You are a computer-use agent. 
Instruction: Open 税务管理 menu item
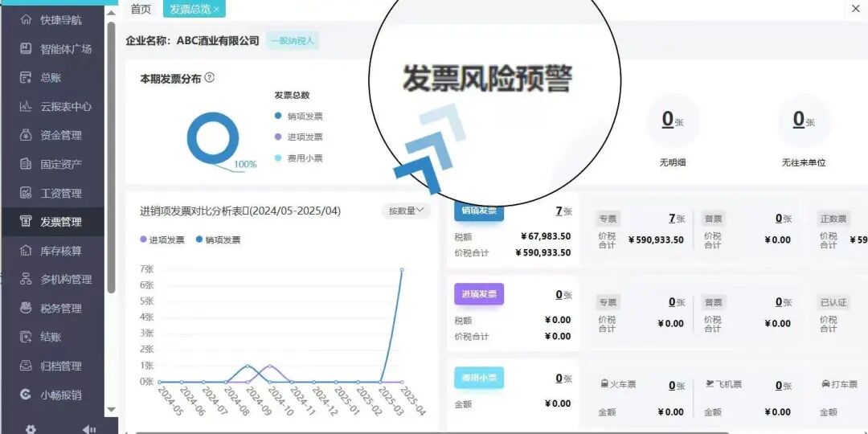[52, 309]
